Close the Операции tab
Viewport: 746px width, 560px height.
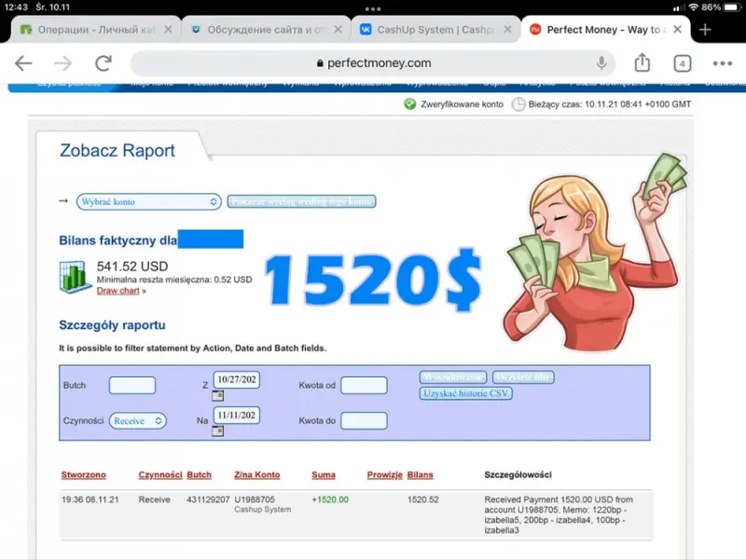[168, 30]
